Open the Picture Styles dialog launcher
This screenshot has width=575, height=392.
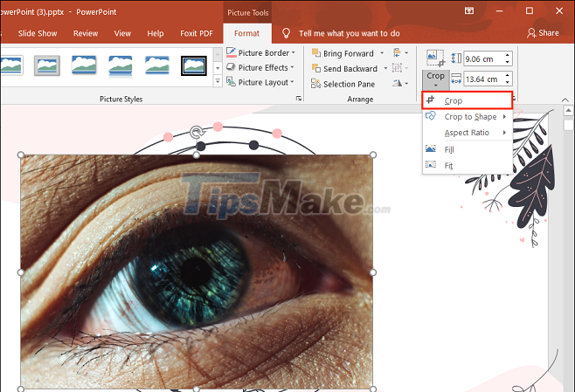[299, 99]
